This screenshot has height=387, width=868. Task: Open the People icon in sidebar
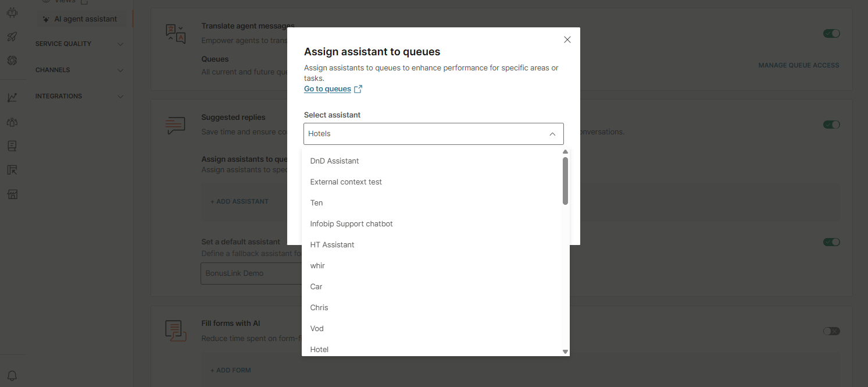[x=12, y=122]
